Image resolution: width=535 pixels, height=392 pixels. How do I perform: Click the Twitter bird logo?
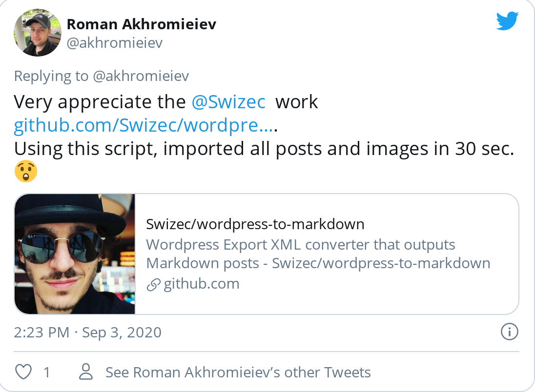tap(508, 21)
